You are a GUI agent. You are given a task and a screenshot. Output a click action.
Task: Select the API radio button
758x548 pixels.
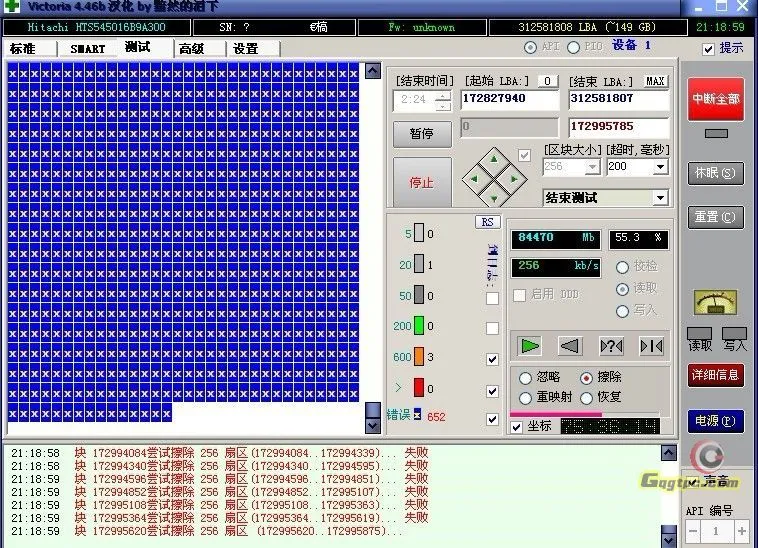click(x=530, y=47)
